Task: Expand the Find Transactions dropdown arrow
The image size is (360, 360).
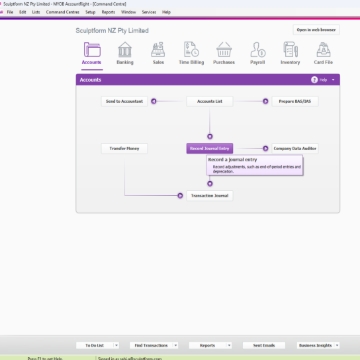Action: click(175, 345)
